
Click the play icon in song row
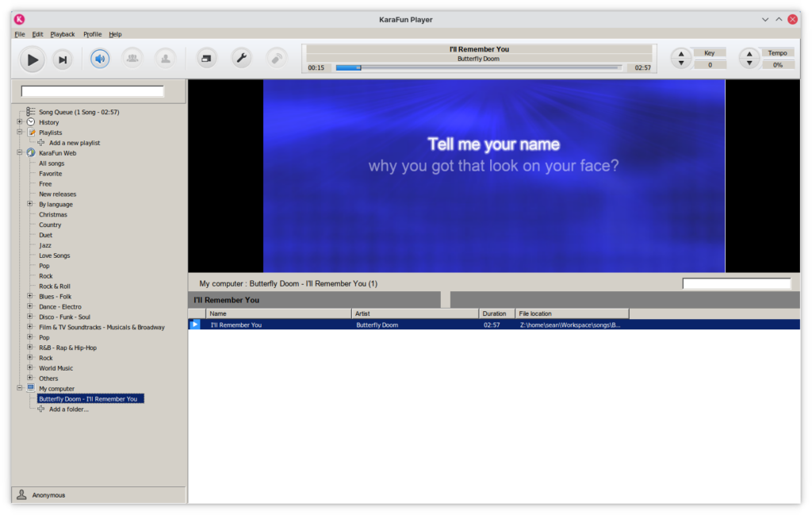tap(195, 325)
